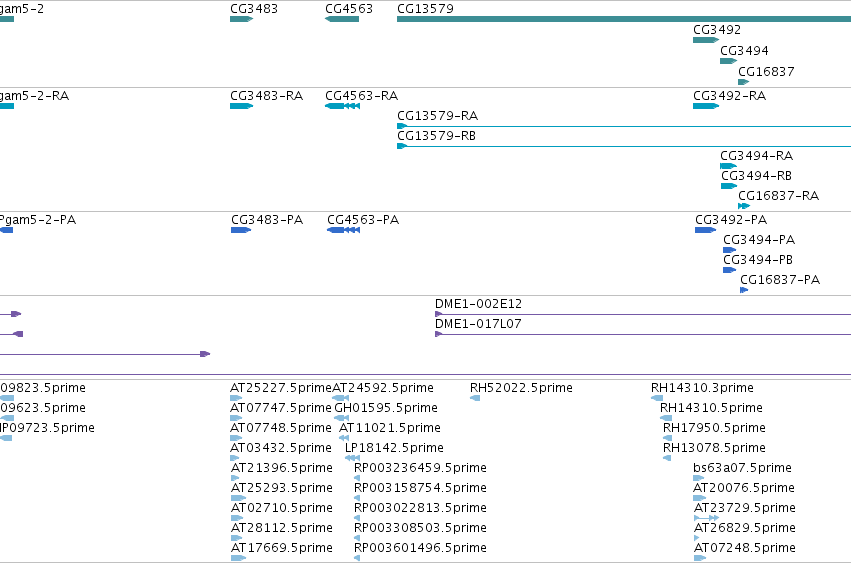
Task: Click EST RP003601496.5prime
Action: tap(420, 548)
